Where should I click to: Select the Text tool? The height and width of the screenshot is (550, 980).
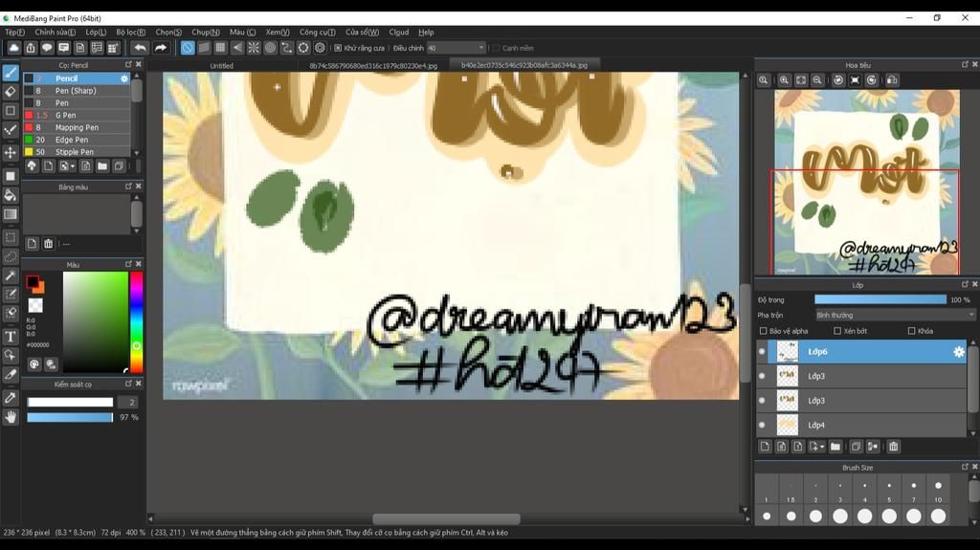[11, 337]
